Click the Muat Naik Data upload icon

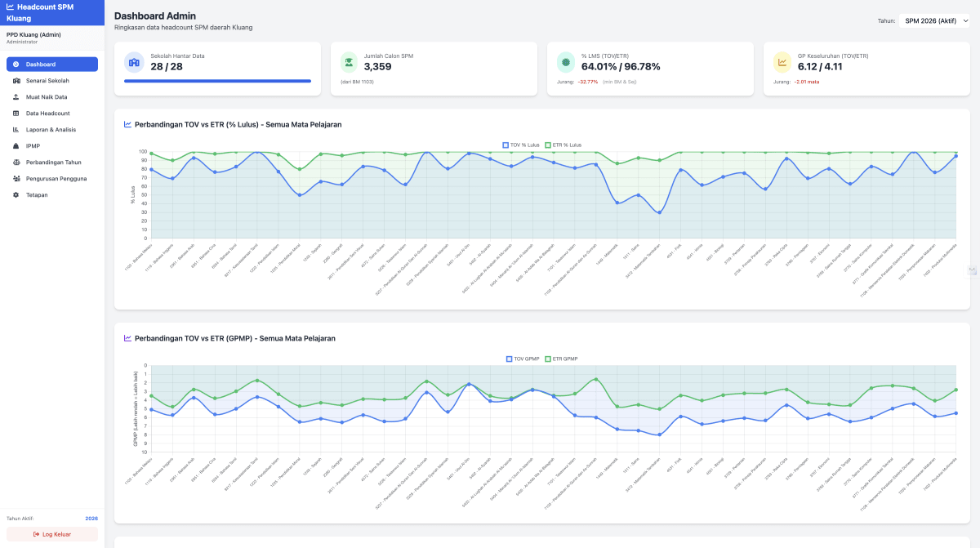pos(16,97)
